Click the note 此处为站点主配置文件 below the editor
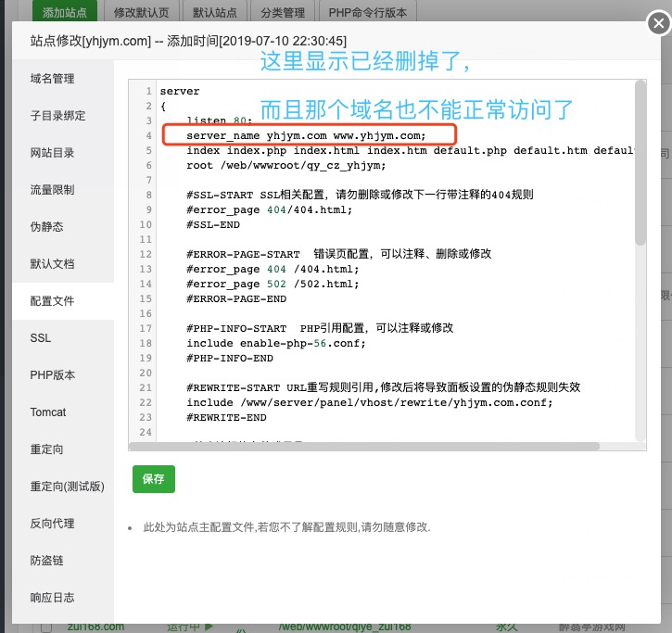The image size is (672, 633). (x=286, y=527)
